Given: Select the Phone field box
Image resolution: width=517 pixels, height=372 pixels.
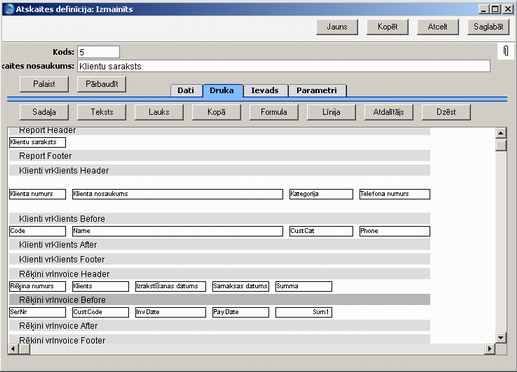Looking at the screenshot, I should click(x=395, y=231).
